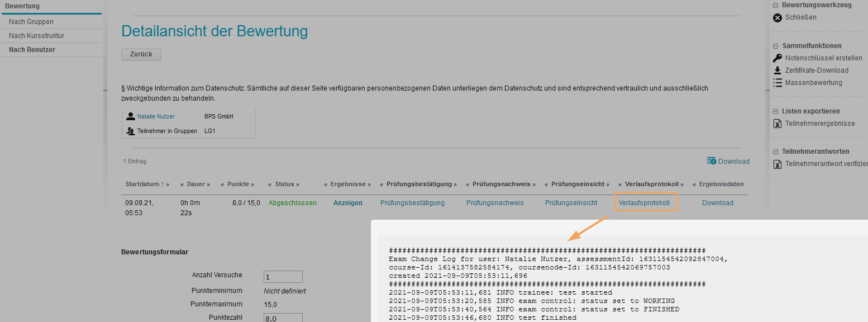Click the Zertifikate-Download arrow icon
This screenshot has width=868, height=322.
tap(778, 70)
